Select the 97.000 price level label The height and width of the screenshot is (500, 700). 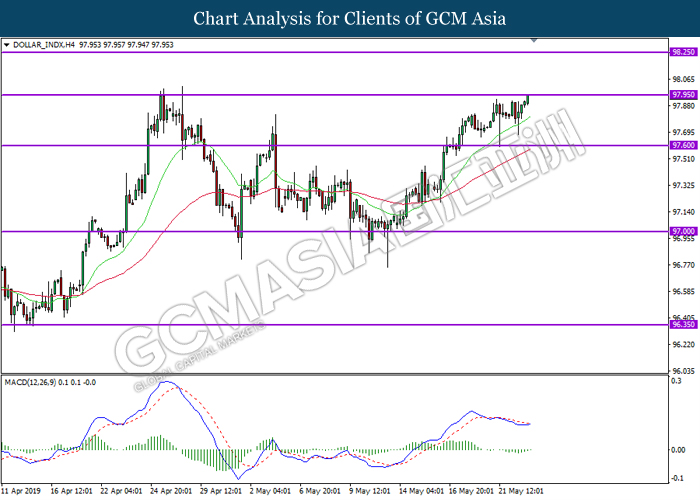(x=683, y=231)
